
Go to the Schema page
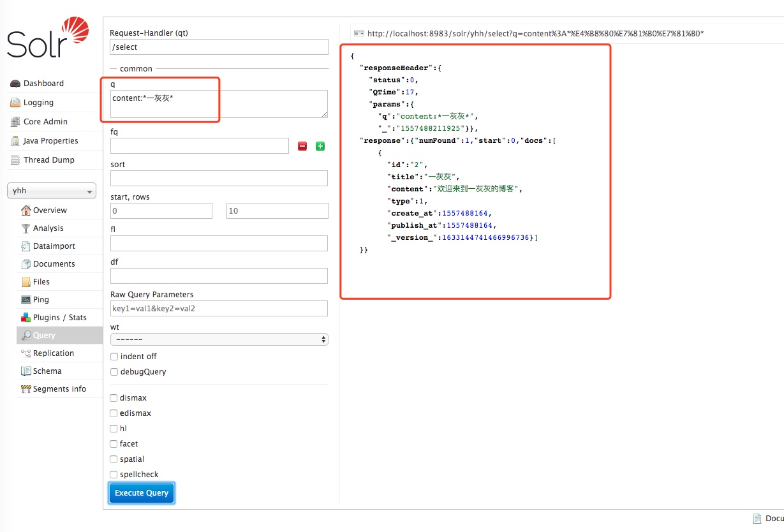pyautogui.click(x=47, y=371)
